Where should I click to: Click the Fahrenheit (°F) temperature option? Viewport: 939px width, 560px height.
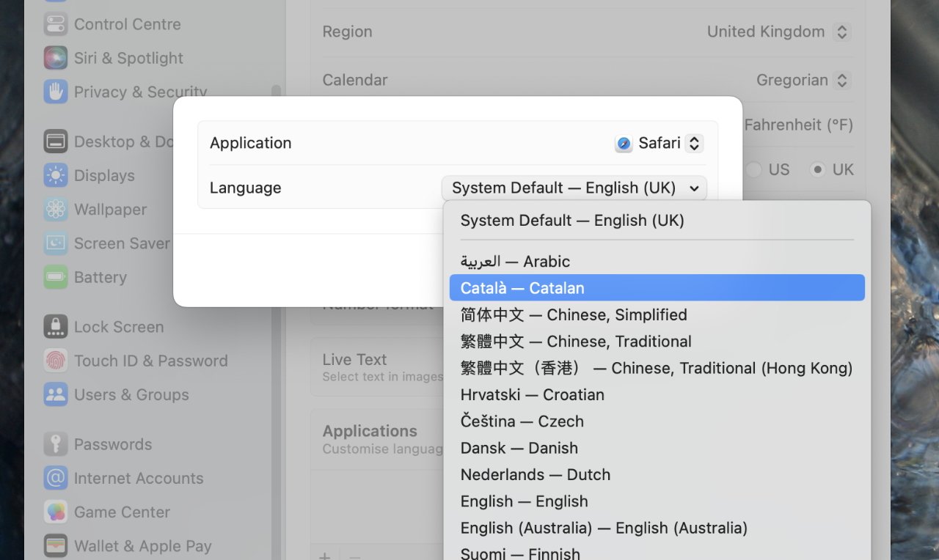pyautogui.click(x=799, y=125)
